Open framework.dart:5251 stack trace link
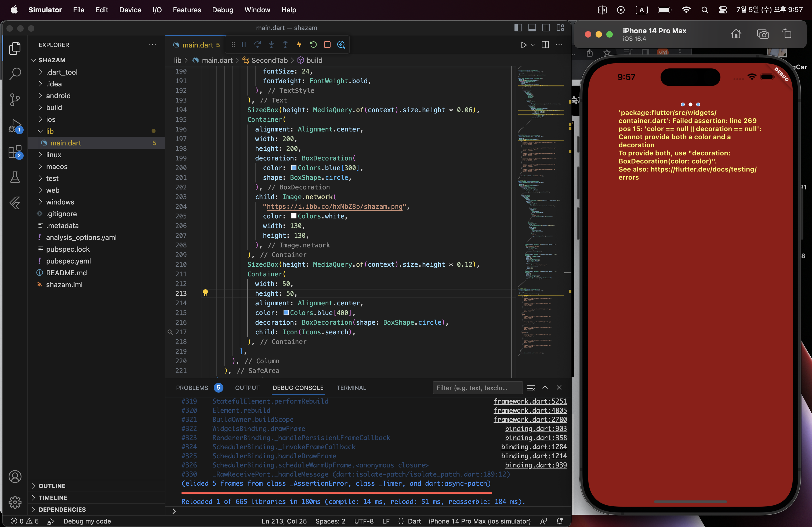Screen dimensions: 812x527 pyautogui.click(x=530, y=401)
